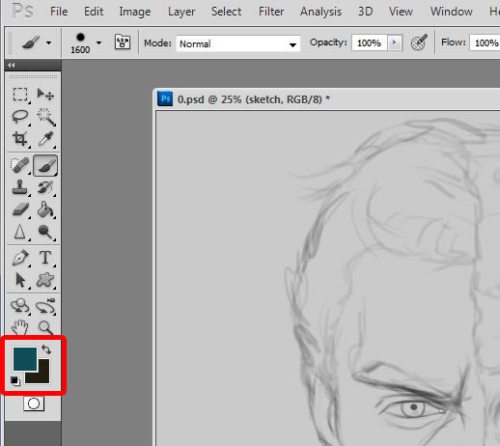Open the Layer menu
This screenshot has height=446, width=500.
181,12
